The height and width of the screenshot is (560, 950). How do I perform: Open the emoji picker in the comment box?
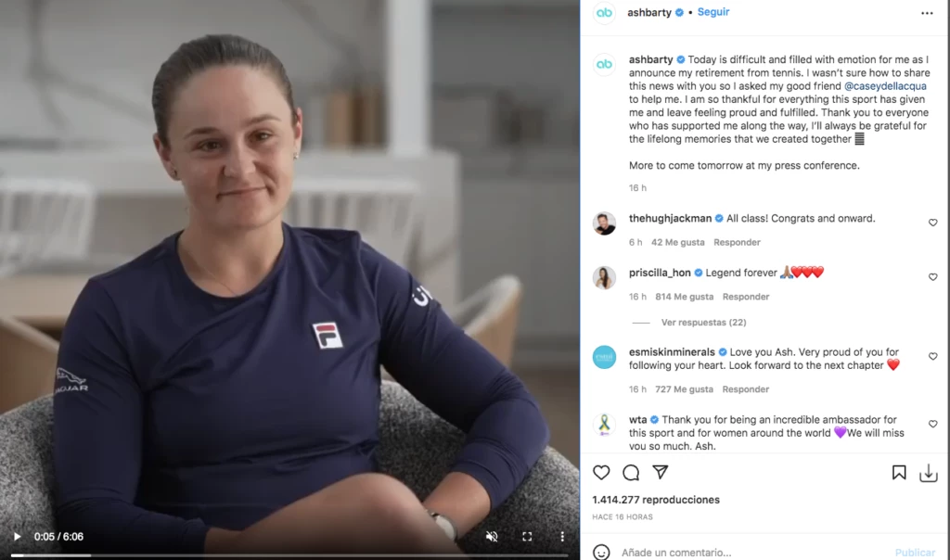(x=601, y=553)
